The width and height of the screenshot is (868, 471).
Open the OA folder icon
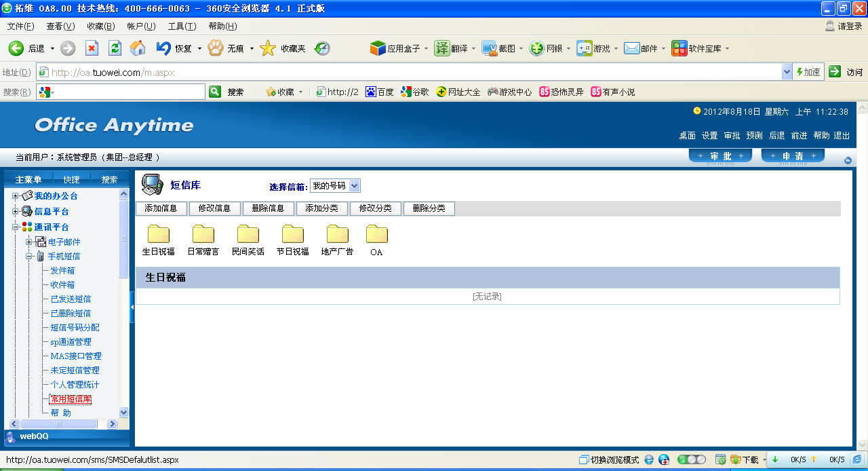376,234
